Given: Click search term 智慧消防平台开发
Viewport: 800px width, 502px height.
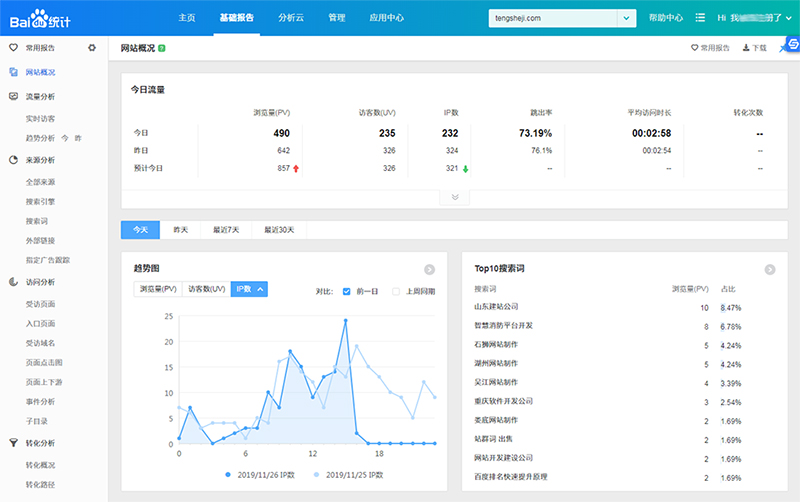Looking at the screenshot, I should click(504, 325).
